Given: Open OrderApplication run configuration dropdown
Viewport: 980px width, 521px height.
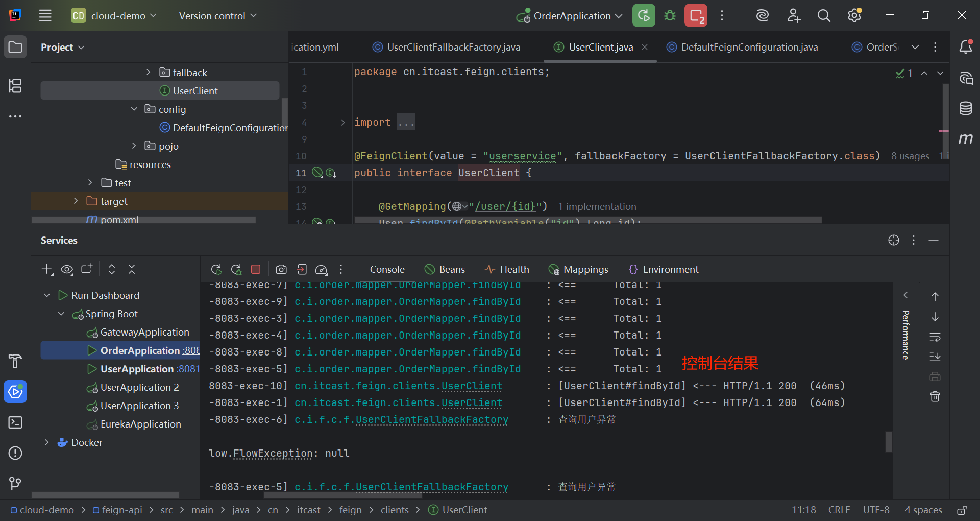Looking at the screenshot, I should pos(569,15).
